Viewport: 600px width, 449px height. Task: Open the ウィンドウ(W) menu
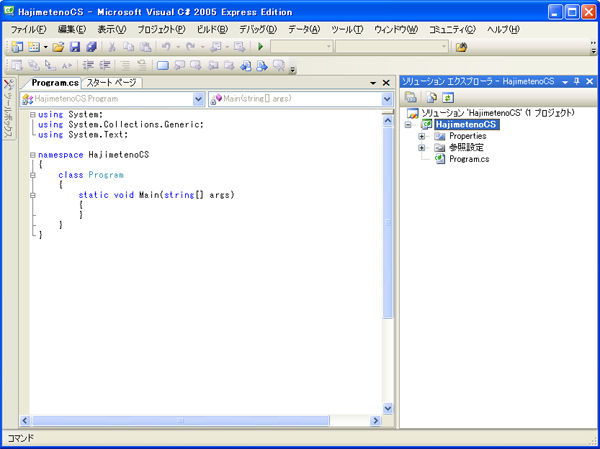396,30
